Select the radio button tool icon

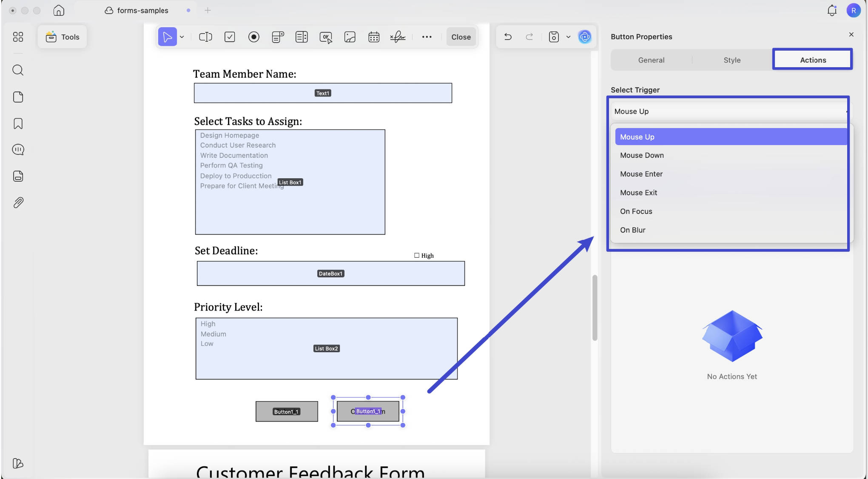254,37
